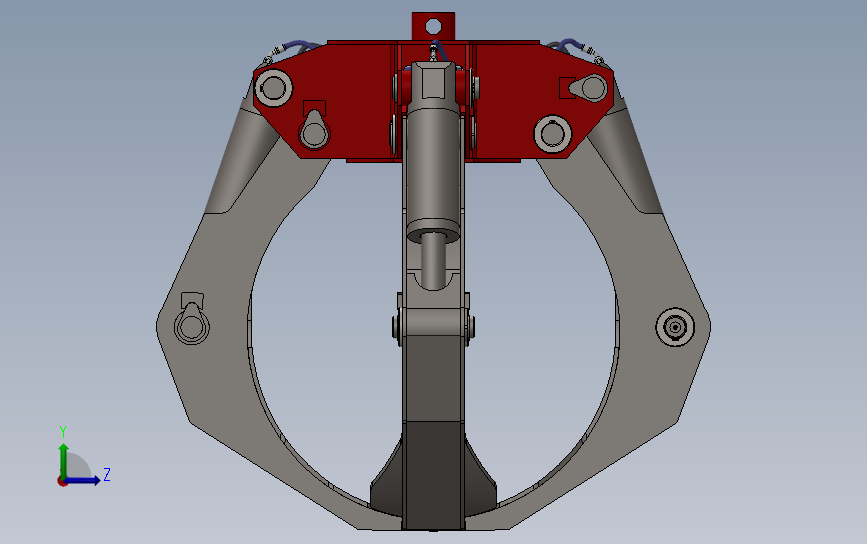
Task: Click the center bottom claw tine
Action: coord(434,475)
